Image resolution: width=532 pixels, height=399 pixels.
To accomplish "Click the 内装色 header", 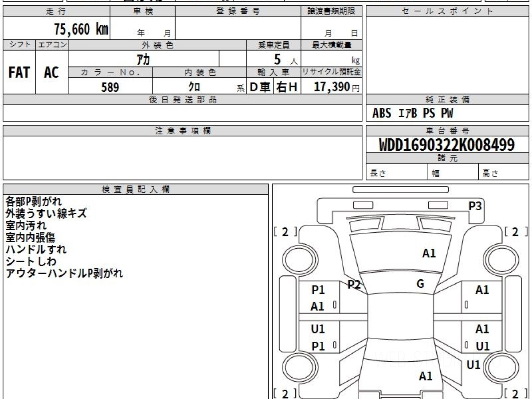I will pyautogui.click(x=199, y=73).
